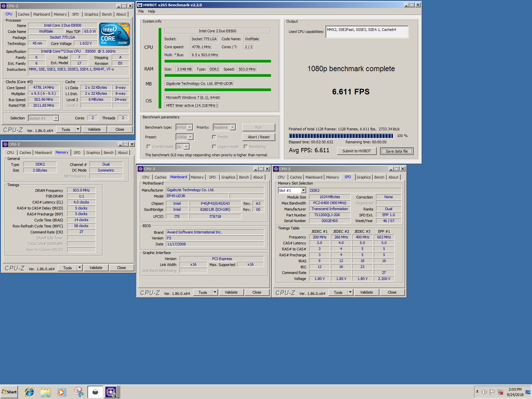
Task: Click title icon of CPU-Z Memory window
Action: (x=5, y=144)
